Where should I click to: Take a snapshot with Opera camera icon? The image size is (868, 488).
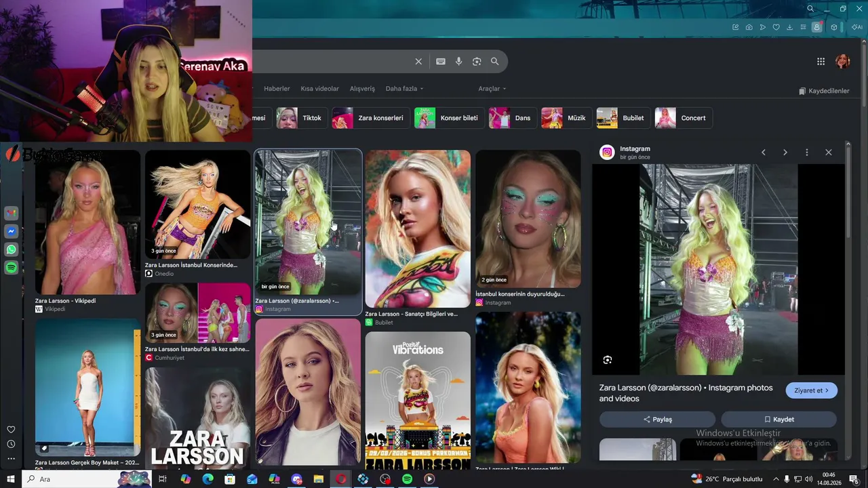tap(749, 27)
